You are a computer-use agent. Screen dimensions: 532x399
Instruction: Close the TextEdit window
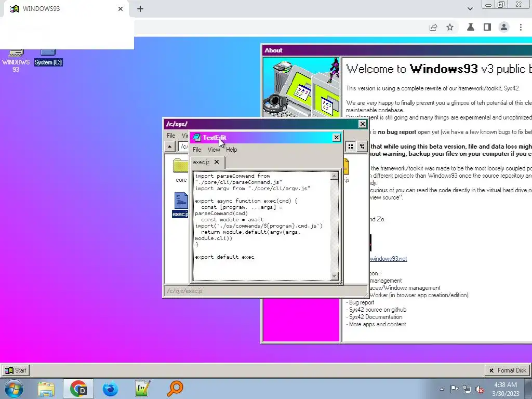click(x=336, y=137)
